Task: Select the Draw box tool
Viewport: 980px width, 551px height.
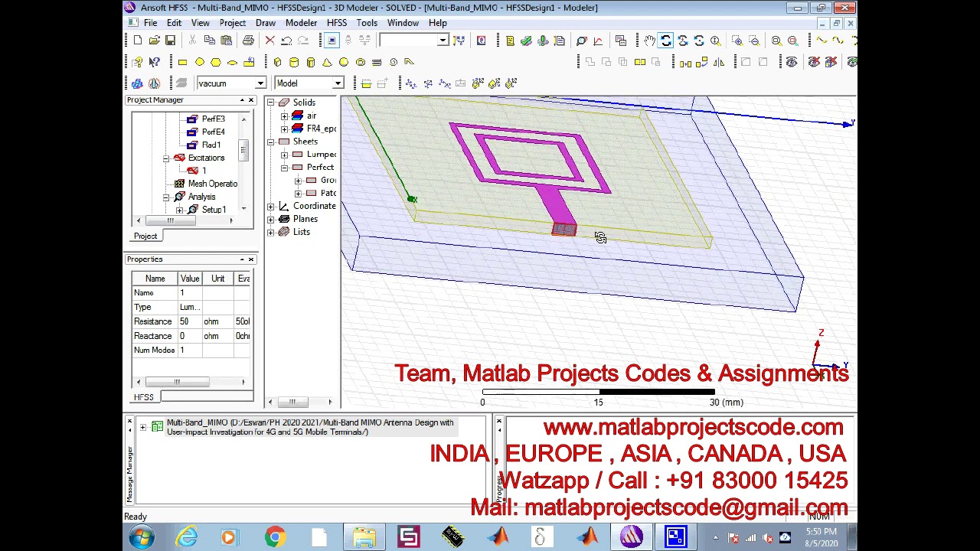Action: pos(277,62)
